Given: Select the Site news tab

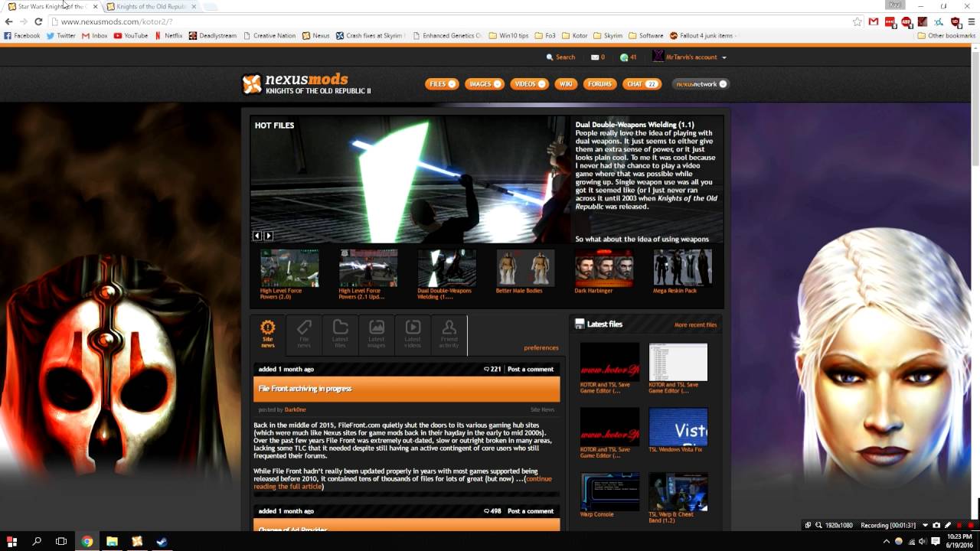Looking at the screenshot, I should click(268, 334).
